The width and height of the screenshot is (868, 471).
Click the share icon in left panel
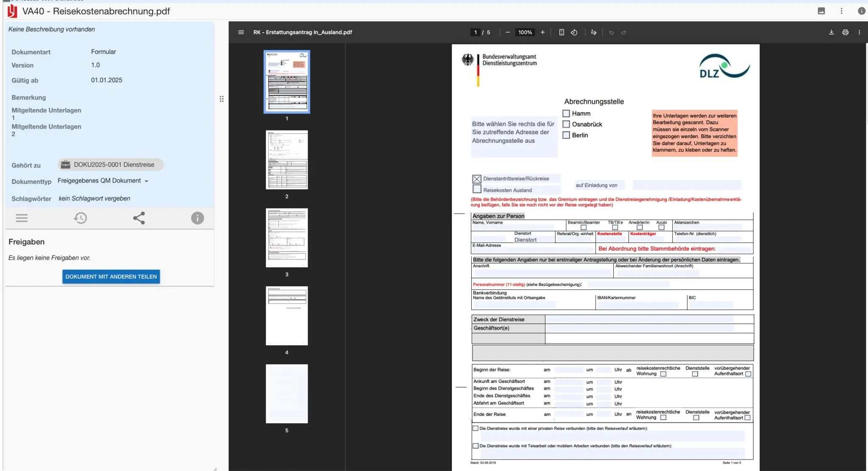(x=139, y=218)
